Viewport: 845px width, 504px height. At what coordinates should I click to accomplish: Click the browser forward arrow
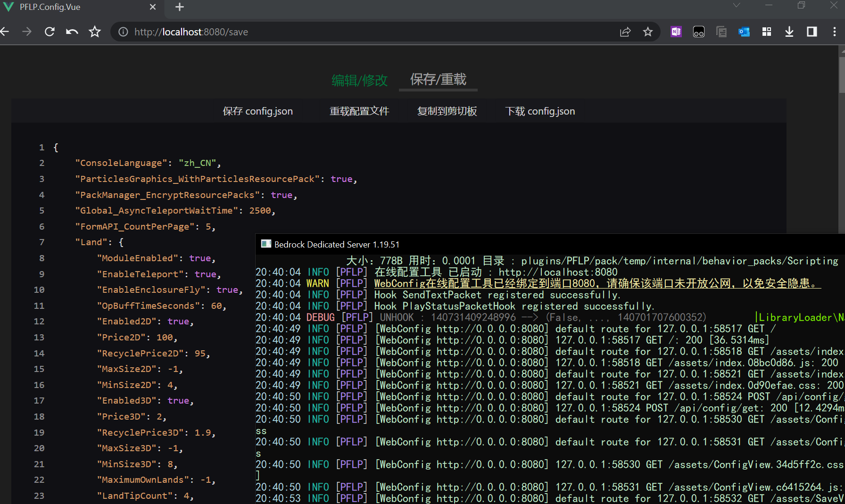point(27,32)
